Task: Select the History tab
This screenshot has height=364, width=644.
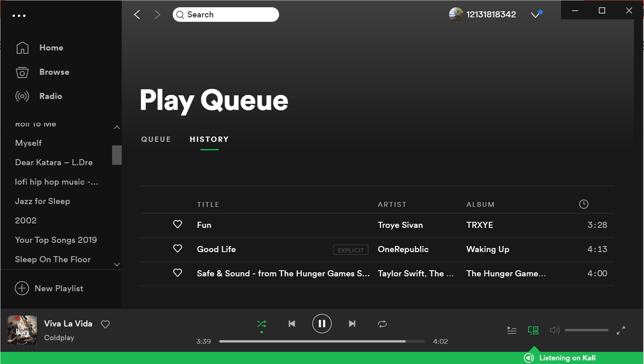Action: [x=209, y=139]
